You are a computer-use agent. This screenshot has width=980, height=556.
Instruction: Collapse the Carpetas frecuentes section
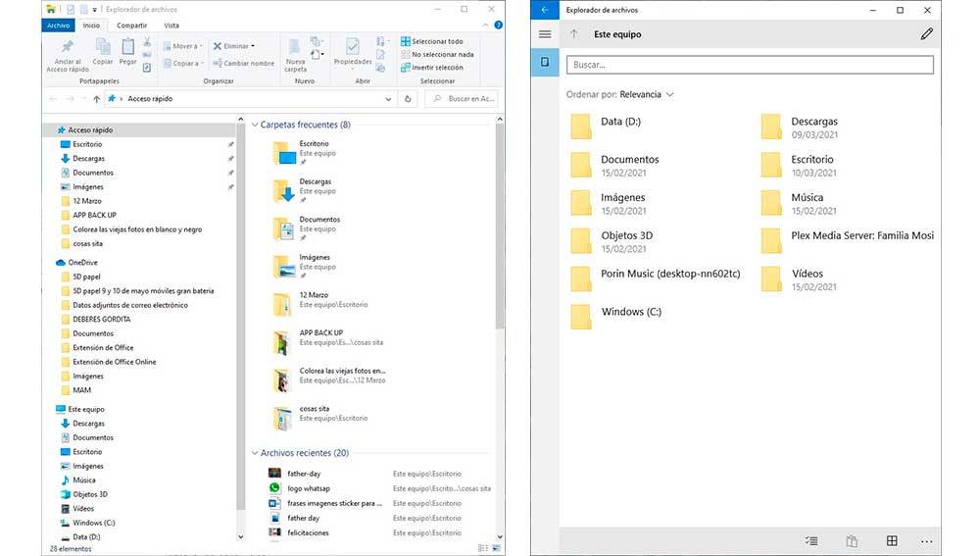[255, 126]
